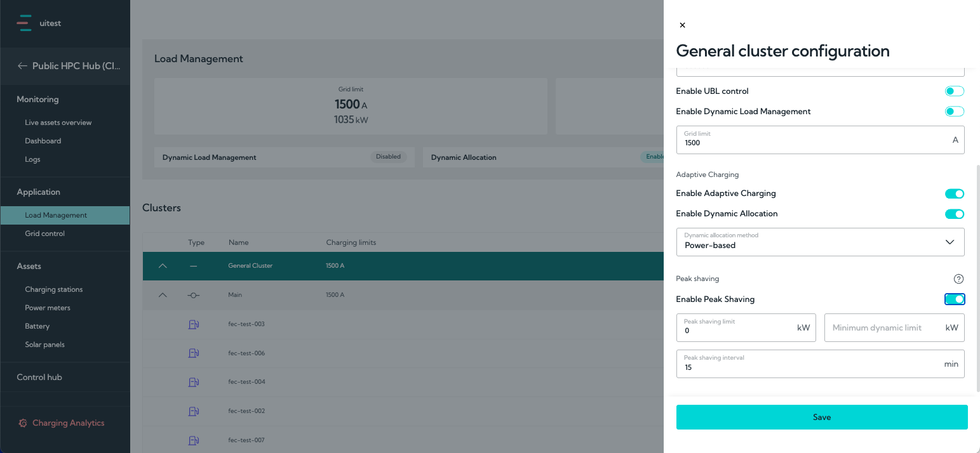Open the Charging Analytics link
980x453 pixels.
point(69,423)
